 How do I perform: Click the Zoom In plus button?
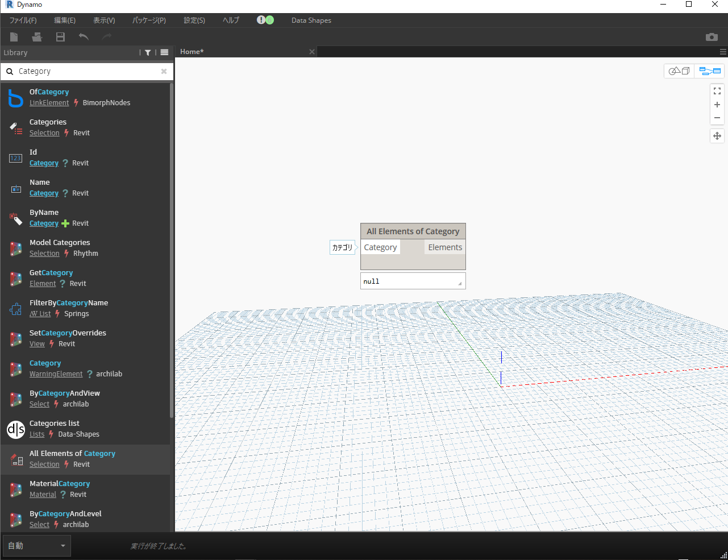[x=717, y=105]
